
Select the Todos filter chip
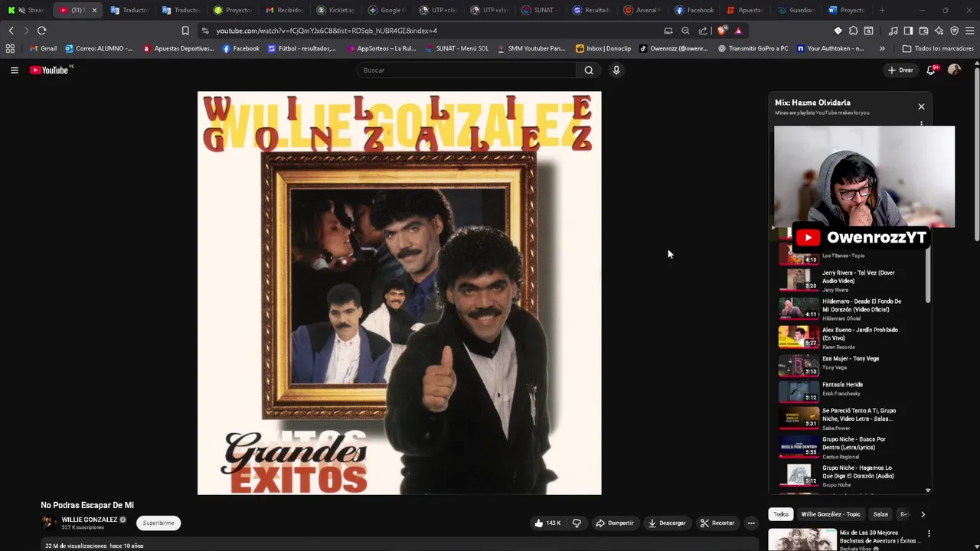780,514
